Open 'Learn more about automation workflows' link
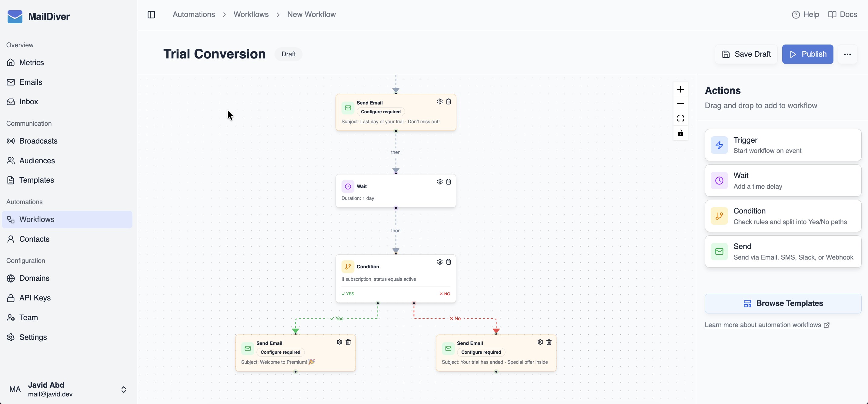This screenshot has width=868, height=404. point(763,325)
